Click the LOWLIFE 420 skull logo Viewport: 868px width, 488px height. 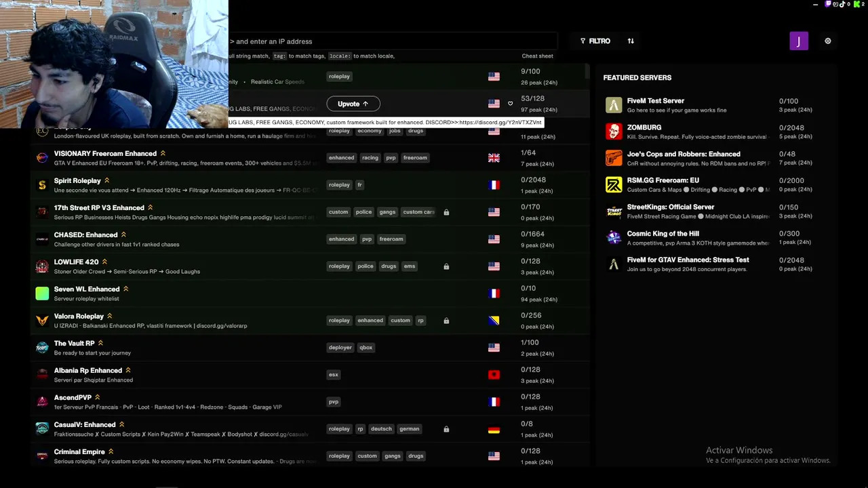coord(42,266)
